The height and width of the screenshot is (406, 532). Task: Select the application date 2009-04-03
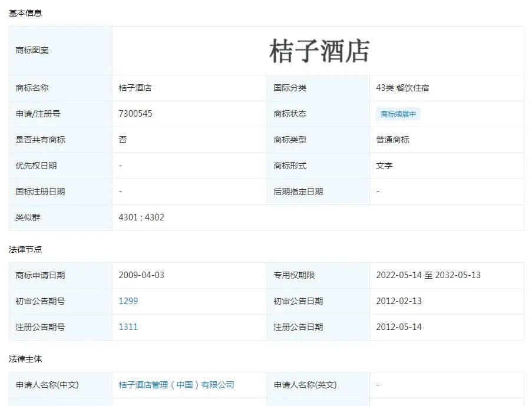141,275
